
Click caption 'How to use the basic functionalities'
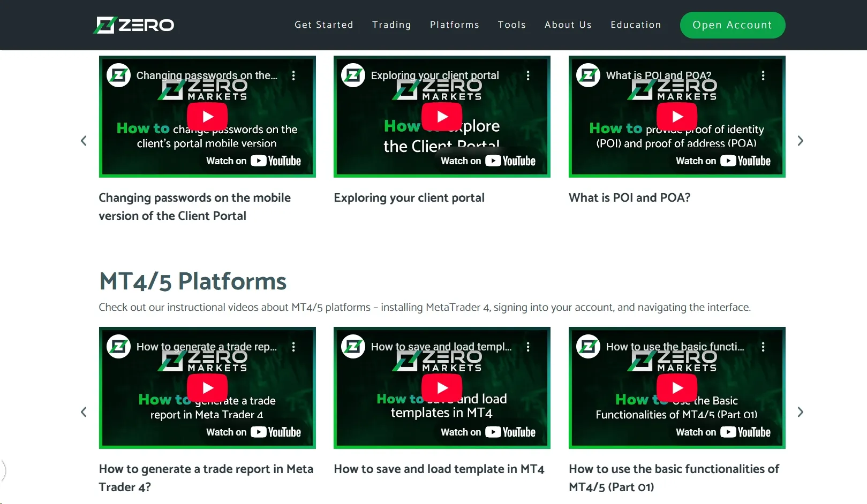tap(674, 478)
